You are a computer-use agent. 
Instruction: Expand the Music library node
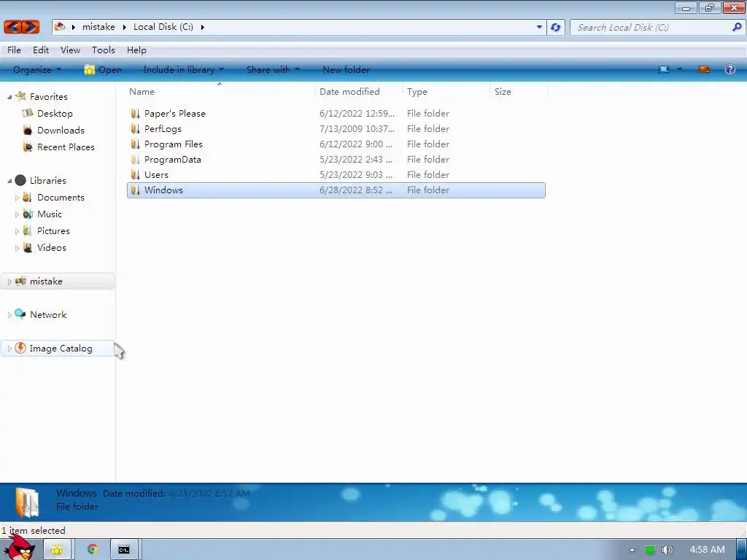coord(17,214)
